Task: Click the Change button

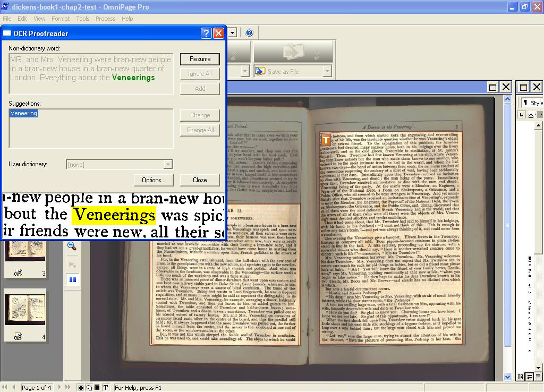Action: [200, 115]
